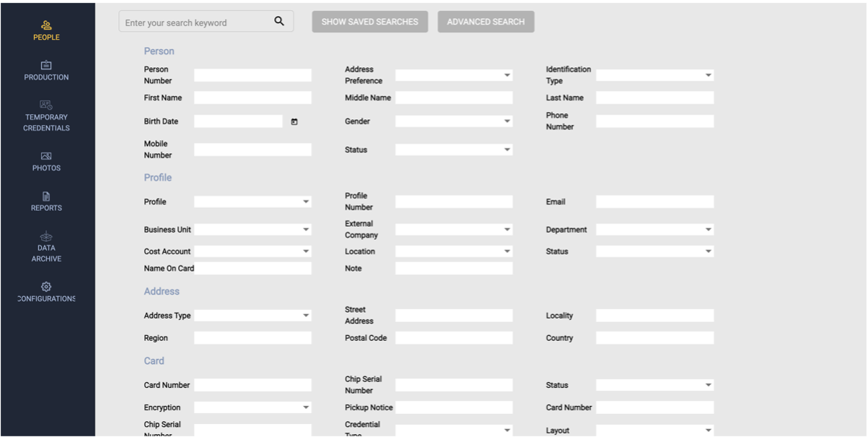Open the Gender dropdown

coord(507,121)
